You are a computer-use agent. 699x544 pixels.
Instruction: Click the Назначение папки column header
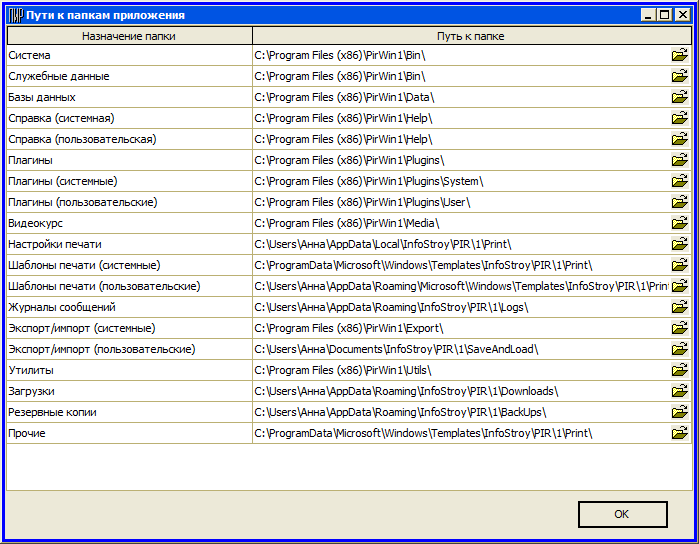coord(129,35)
